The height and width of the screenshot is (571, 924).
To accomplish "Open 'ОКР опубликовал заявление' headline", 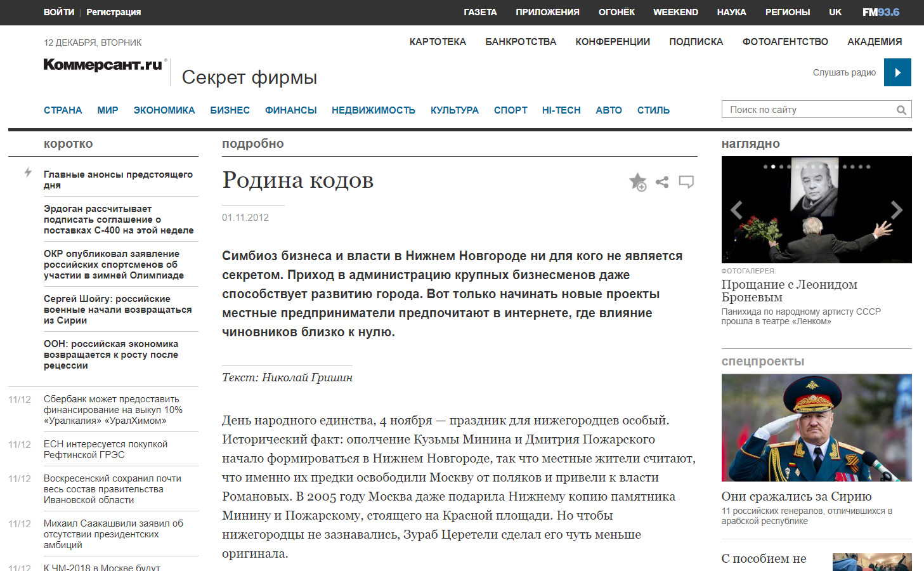I will tap(114, 265).
